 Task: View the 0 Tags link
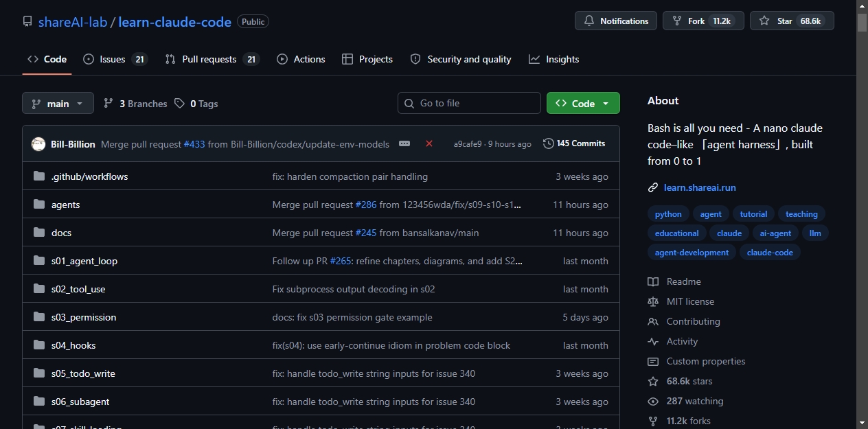[x=196, y=104]
